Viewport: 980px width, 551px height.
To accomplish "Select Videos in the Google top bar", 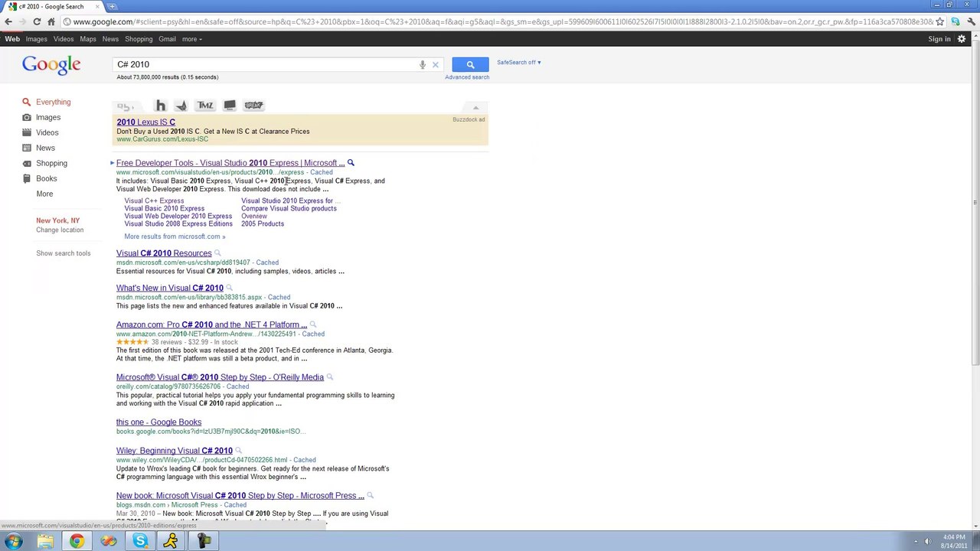I will coord(64,39).
